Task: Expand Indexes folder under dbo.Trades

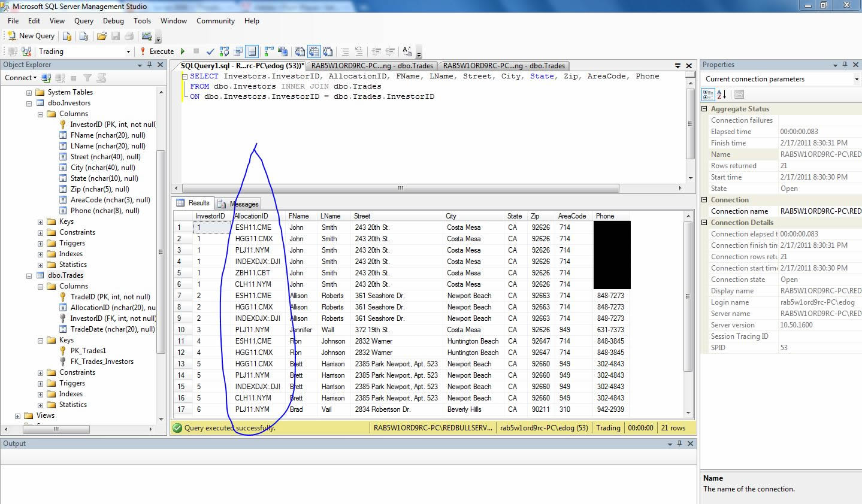Action: 40,394
